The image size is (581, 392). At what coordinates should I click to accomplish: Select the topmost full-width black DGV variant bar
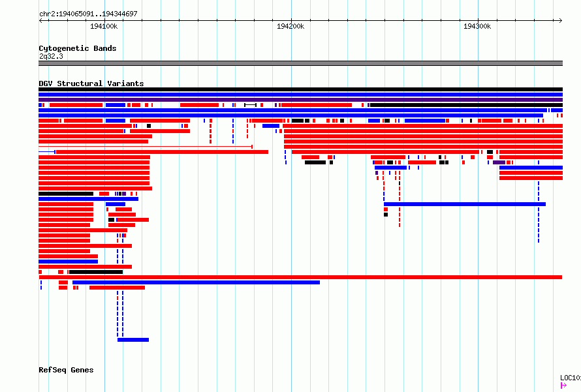(x=300, y=89)
